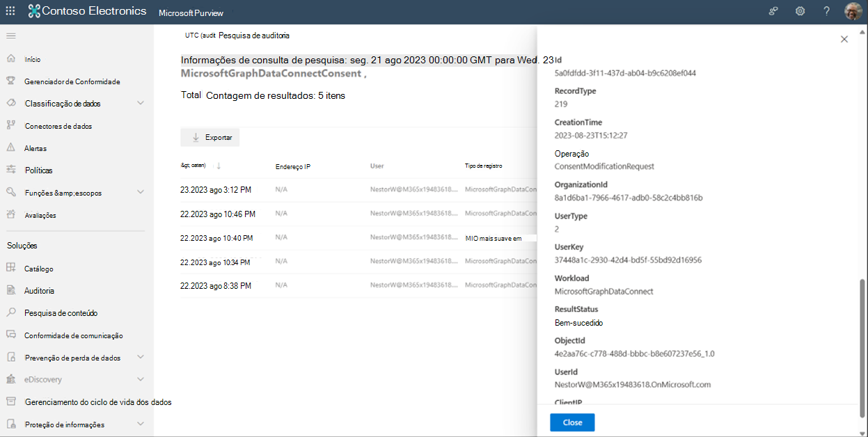Click the Endereço IP column header
The width and height of the screenshot is (868, 437).
293,166
